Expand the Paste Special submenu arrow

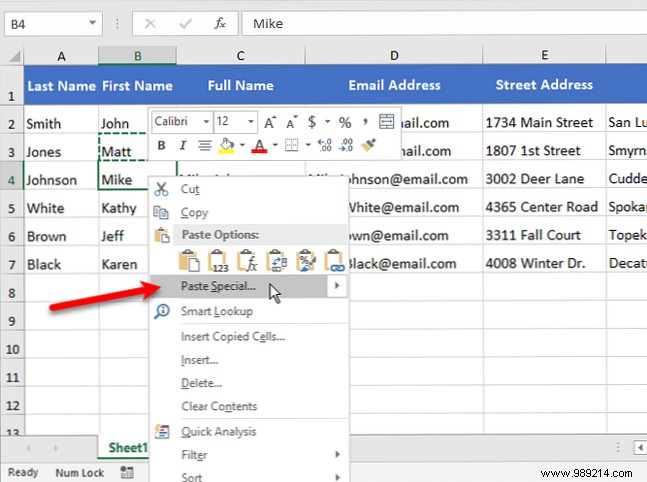tap(337, 286)
